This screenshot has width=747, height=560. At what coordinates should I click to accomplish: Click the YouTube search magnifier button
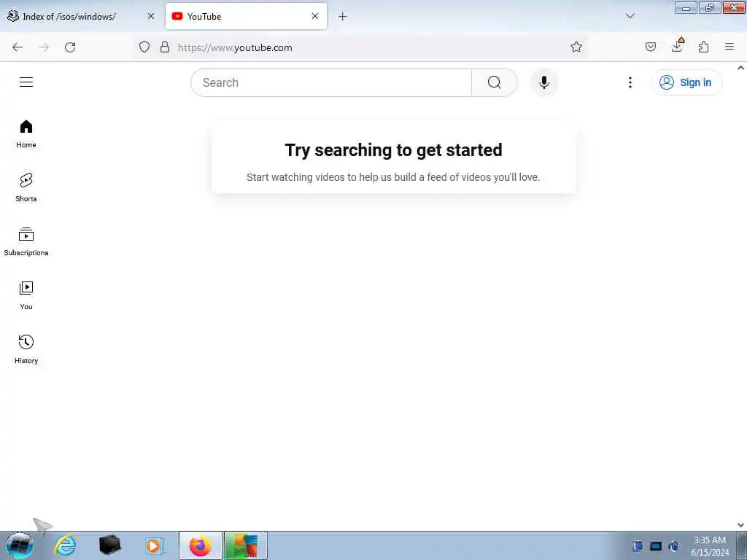pyautogui.click(x=494, y=82)
